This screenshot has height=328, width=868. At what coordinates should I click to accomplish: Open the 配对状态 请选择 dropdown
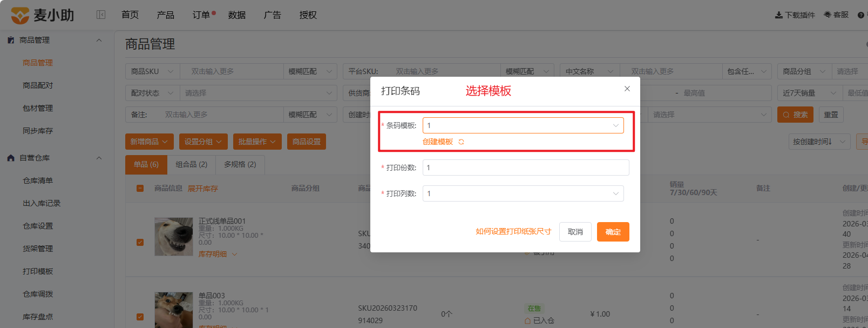(x=258, y=93)
